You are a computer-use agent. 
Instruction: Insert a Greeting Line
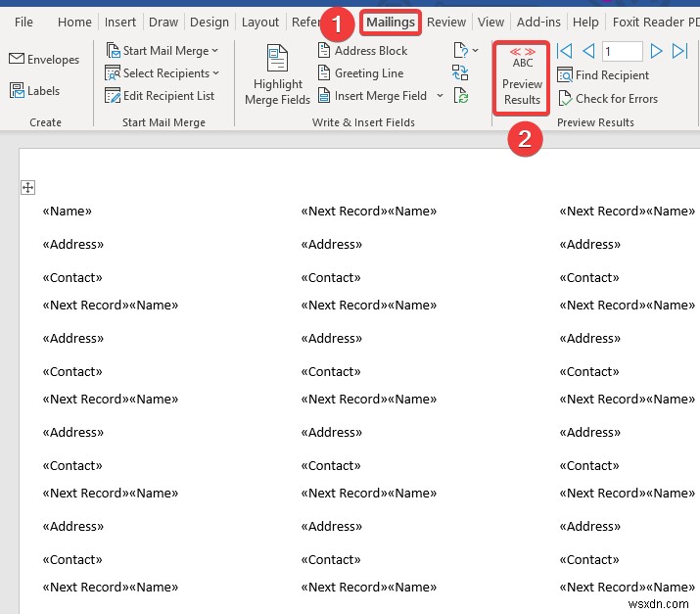pyautogui.click(x=360, y=72)
